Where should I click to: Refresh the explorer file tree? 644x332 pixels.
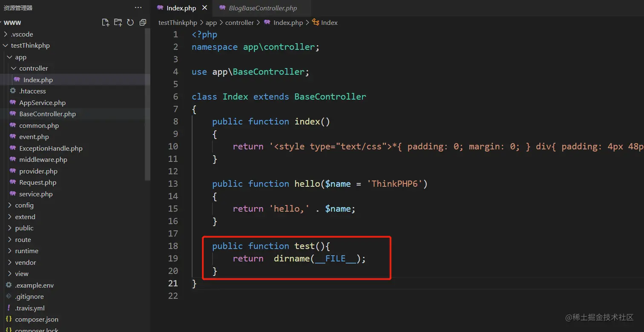130,23
